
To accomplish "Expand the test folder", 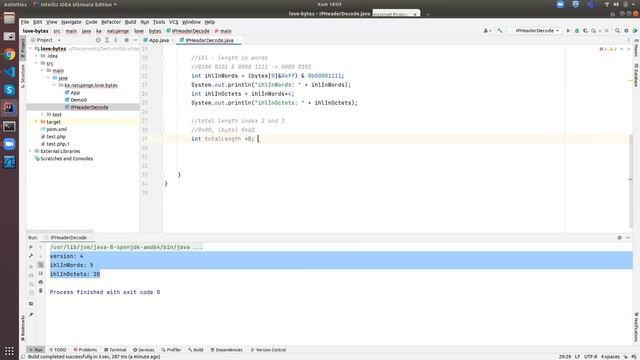I will coord(42,115).
